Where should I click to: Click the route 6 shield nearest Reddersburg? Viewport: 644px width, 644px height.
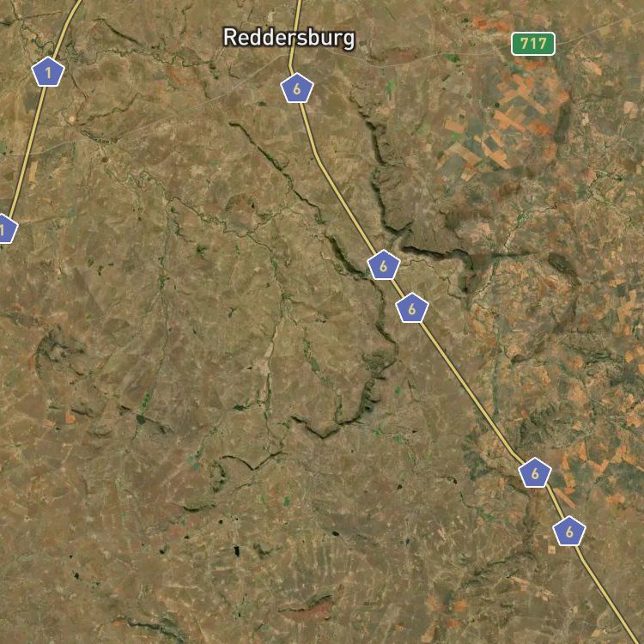coord(297,88)
